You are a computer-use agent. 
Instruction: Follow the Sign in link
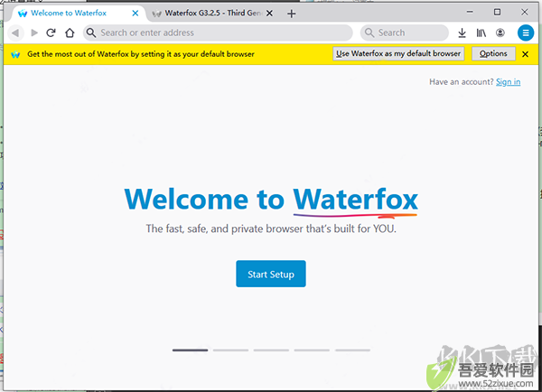[508, 82]
